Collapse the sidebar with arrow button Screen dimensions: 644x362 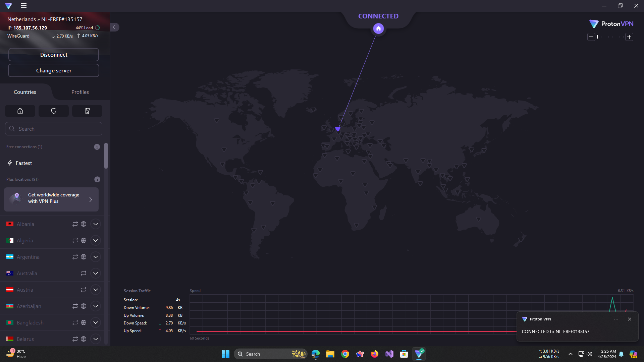point(114,27)
